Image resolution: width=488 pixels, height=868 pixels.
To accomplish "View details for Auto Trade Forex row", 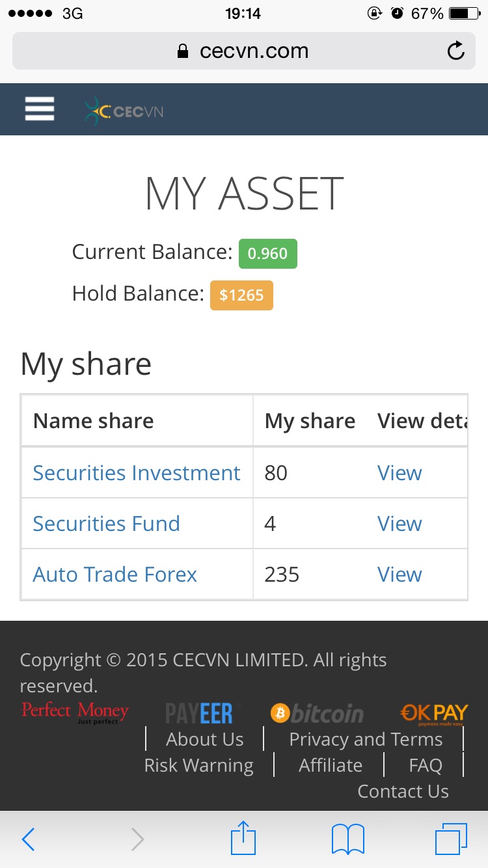I will (x=400, y=575).
